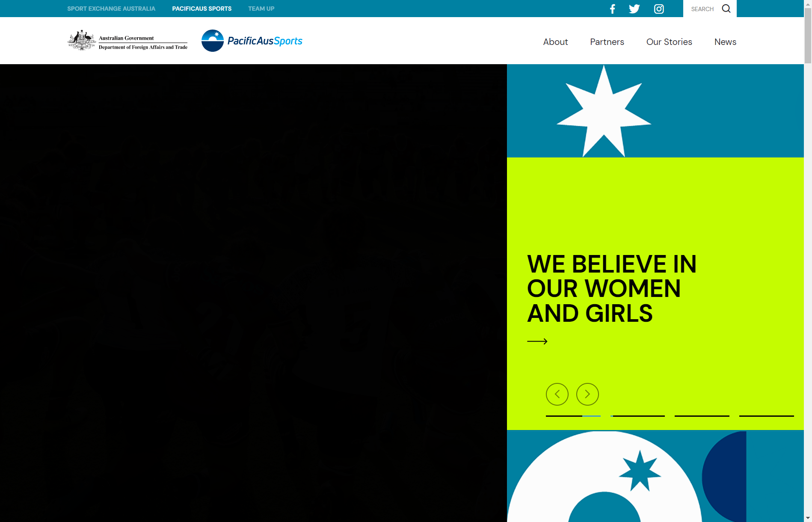Open the Facebook social icon

click(612, 9)
